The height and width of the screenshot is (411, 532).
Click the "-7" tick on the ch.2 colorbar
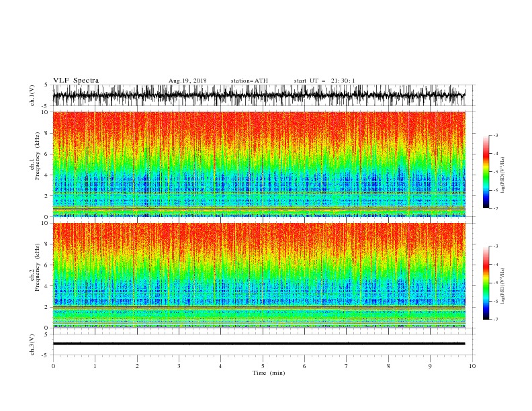coord(495,319)
